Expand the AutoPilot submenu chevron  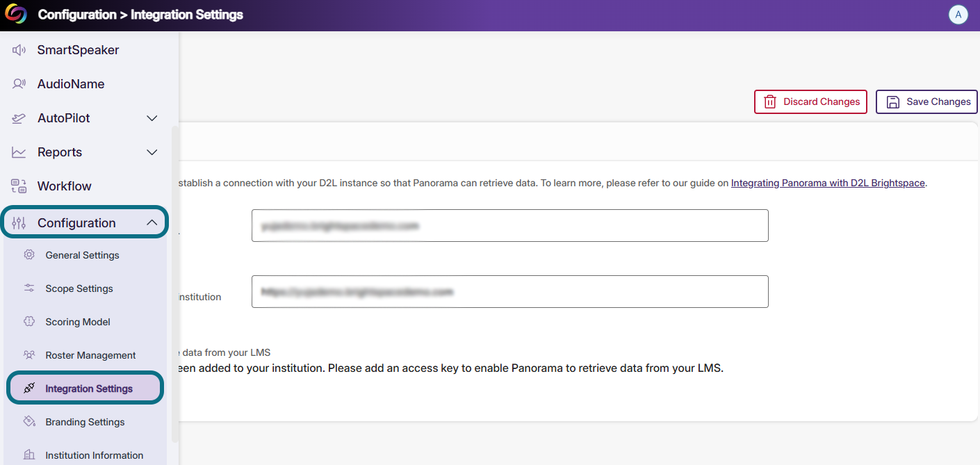[x=152, y=118]
